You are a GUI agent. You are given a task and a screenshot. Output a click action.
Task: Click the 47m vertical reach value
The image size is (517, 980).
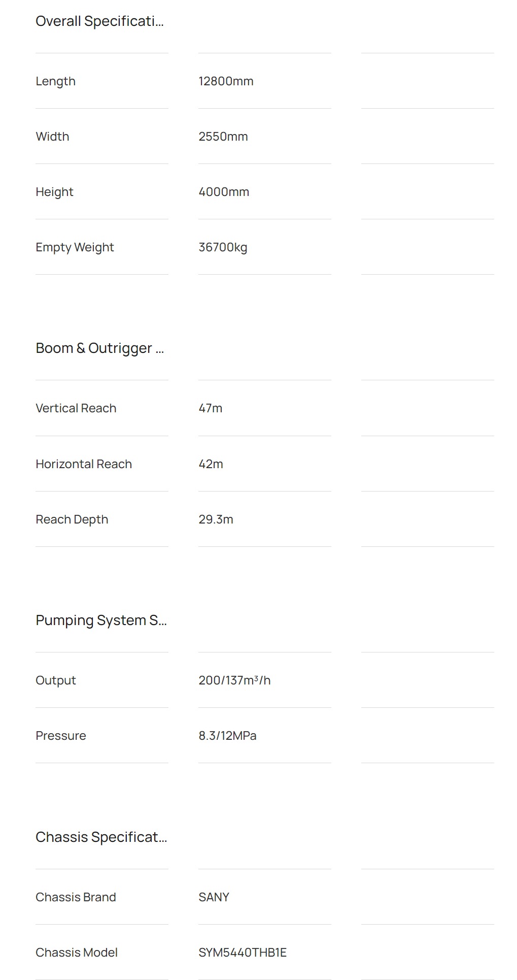click(x=211, y=408)
